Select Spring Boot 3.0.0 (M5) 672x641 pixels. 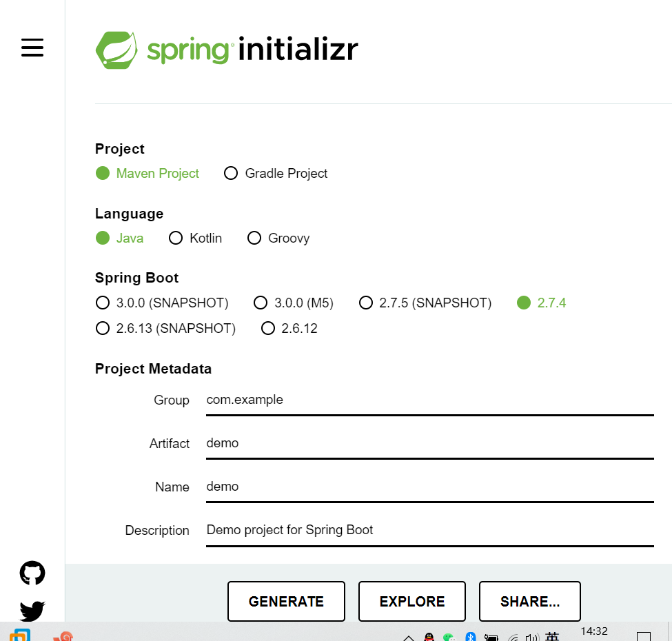(x=294, y=303)
